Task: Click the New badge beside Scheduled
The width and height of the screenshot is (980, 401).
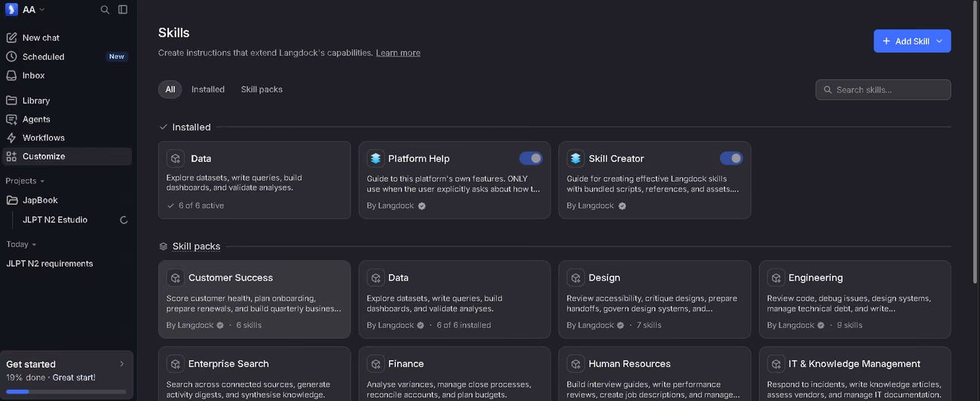Action: (117, 57)
